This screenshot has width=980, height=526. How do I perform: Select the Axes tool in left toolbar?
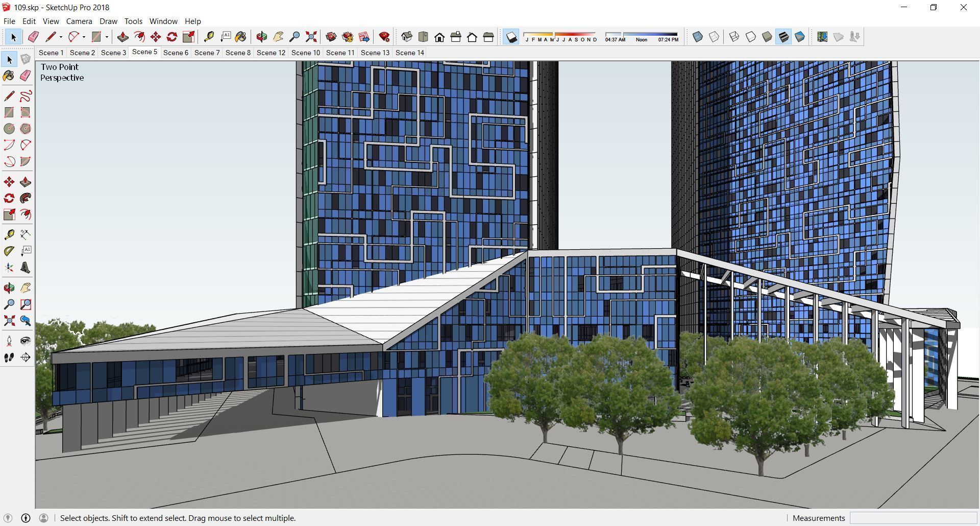(x=9, y=268)
